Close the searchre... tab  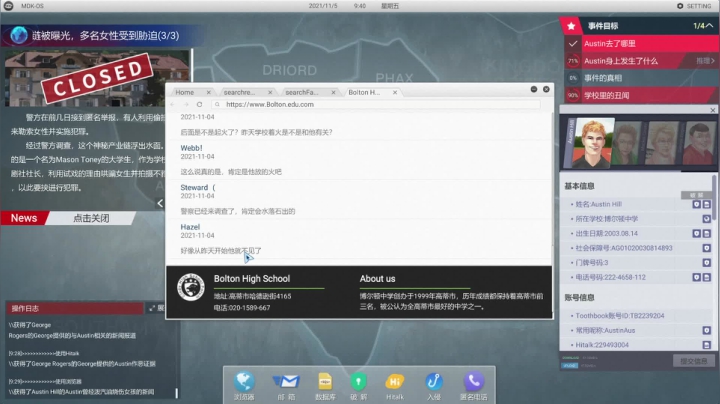point(270,92)
